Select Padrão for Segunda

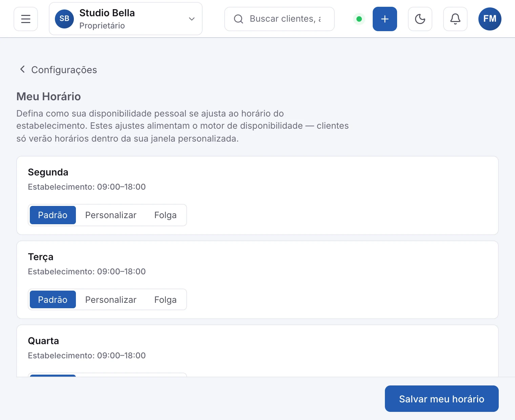53,215
